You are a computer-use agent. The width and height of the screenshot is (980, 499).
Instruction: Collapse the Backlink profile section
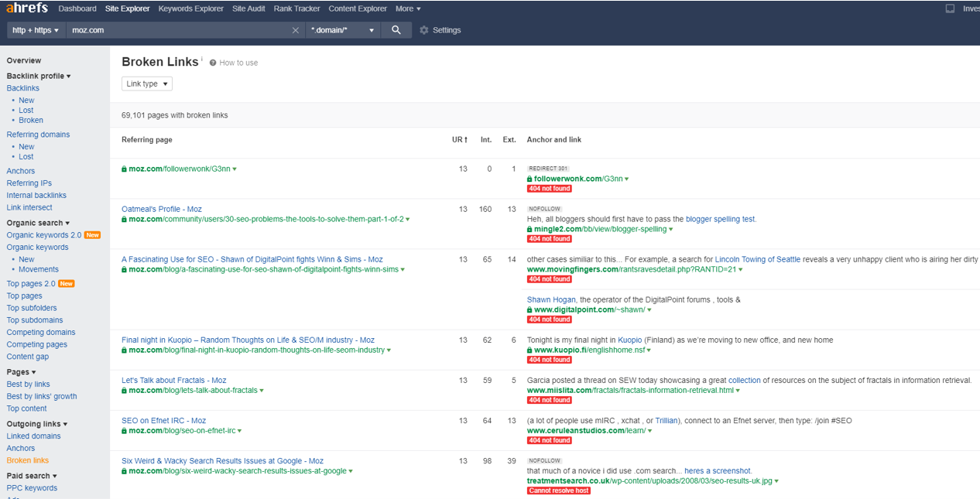tap(39, 76)
